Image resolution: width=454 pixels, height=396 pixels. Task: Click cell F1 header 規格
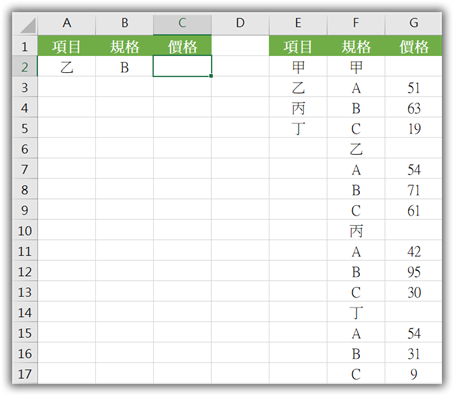(356, 46)
